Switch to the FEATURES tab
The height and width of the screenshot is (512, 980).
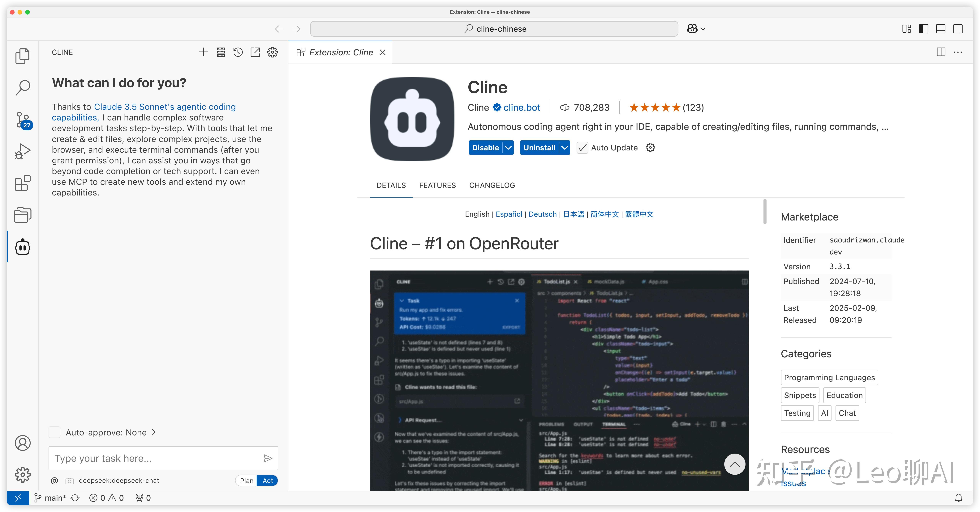437,185
